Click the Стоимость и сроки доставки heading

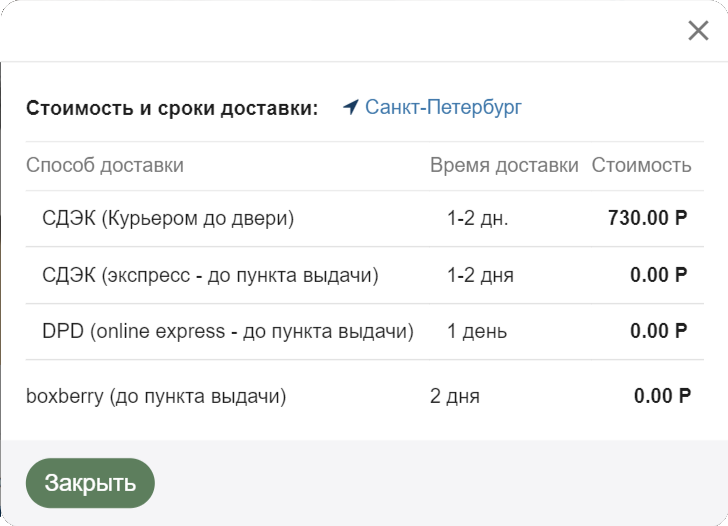(172, 108)
